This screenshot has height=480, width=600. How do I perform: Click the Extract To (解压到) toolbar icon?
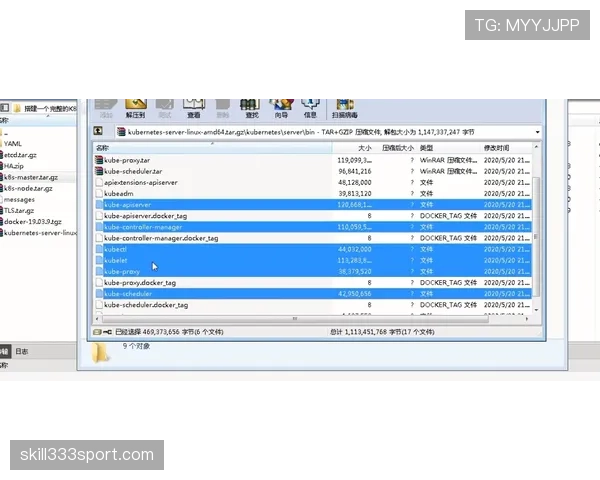pyautogui.click(x=135, y=108)
